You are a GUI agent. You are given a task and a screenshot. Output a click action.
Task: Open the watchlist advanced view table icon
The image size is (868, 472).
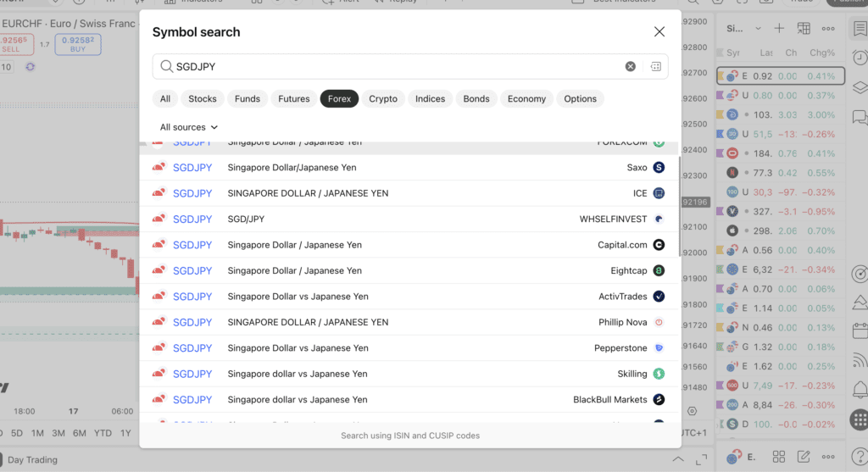click(x=804, y=28)
